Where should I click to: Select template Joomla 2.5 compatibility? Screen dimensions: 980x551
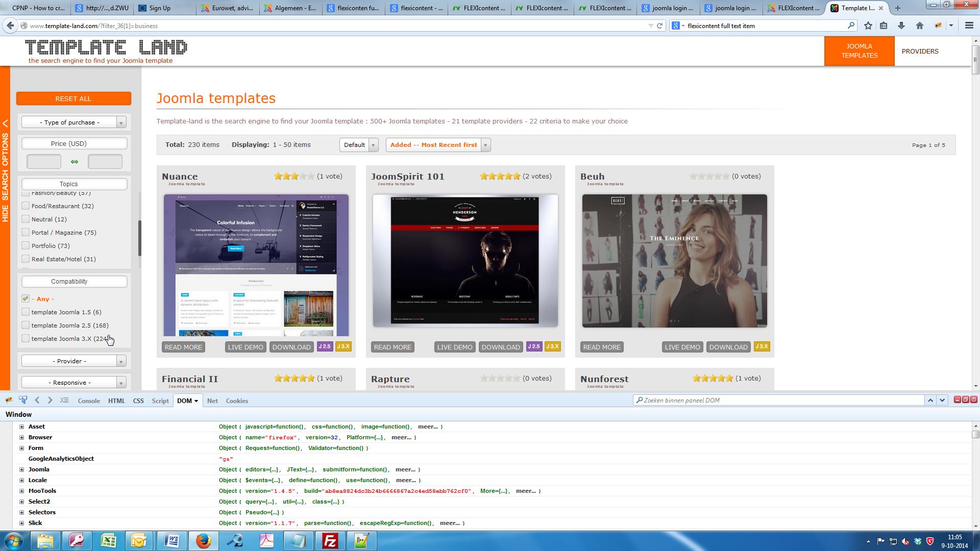[26, 325]
